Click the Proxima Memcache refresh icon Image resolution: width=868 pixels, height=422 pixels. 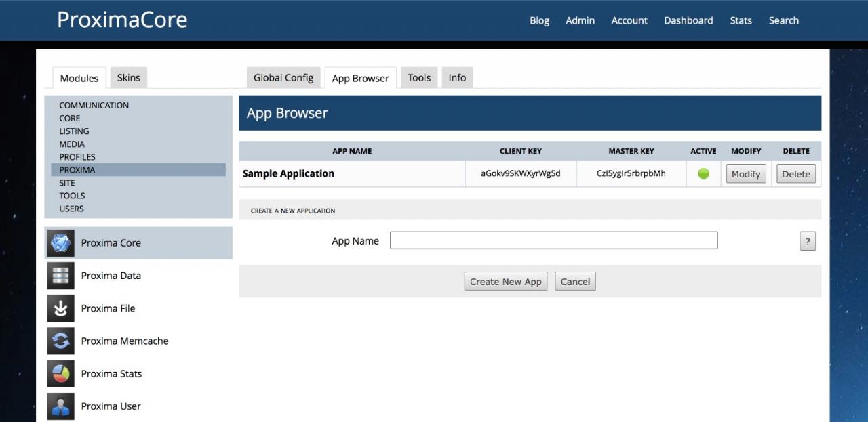click(x=60, y=341)
